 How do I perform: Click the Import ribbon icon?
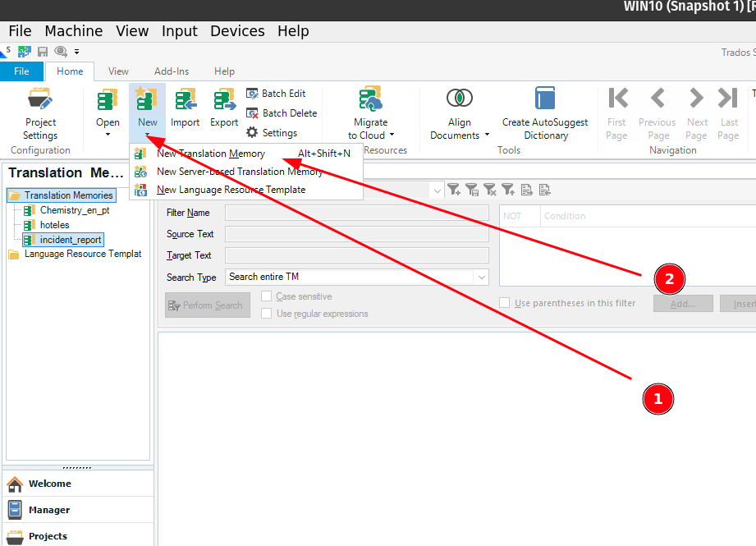186,99
